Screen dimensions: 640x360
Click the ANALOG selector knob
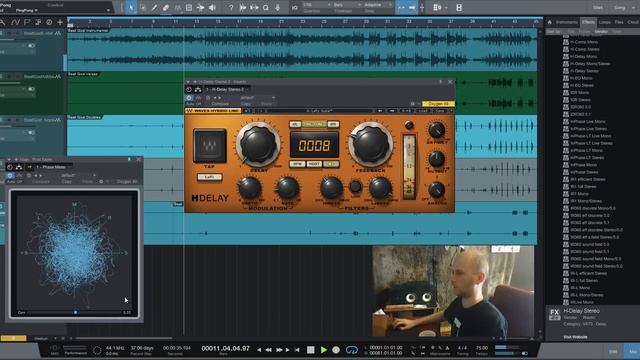[x=436, y=189]
